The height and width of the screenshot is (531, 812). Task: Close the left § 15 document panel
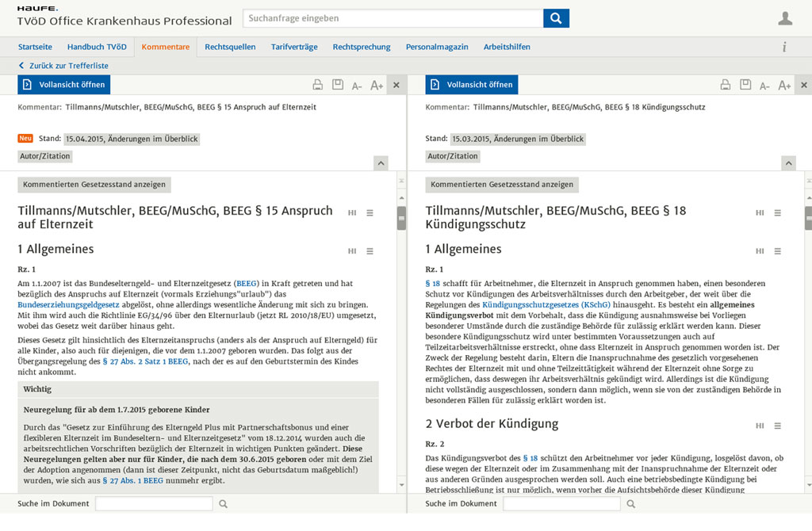[x=396, y=85]
